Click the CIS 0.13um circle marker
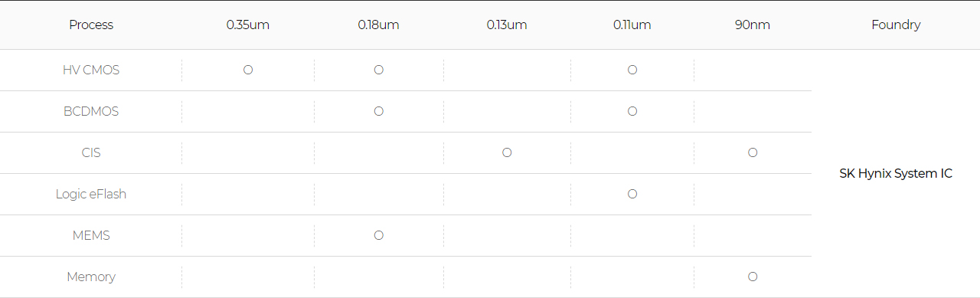The width and height of the screenshot is (980, 298). coord(507,152)
